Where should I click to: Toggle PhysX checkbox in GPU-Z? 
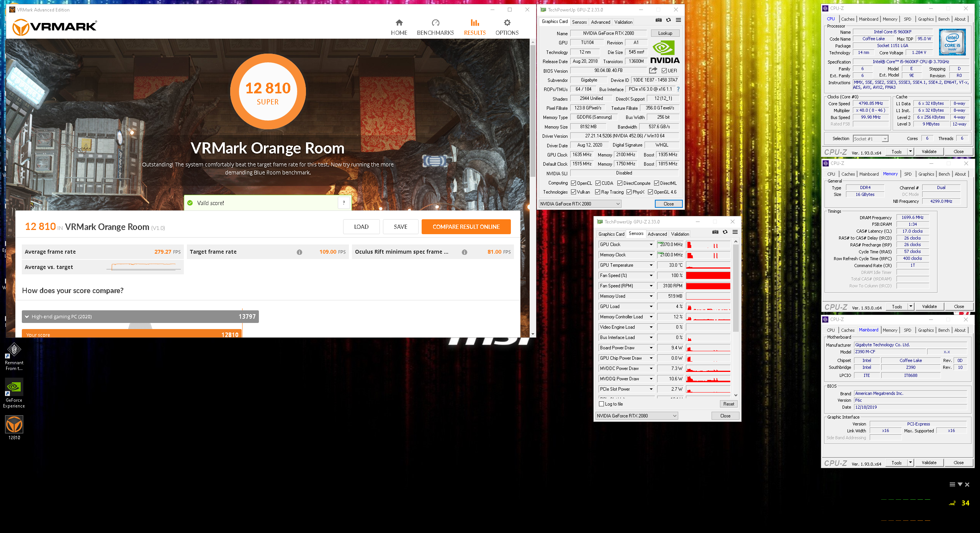[629, 192]
